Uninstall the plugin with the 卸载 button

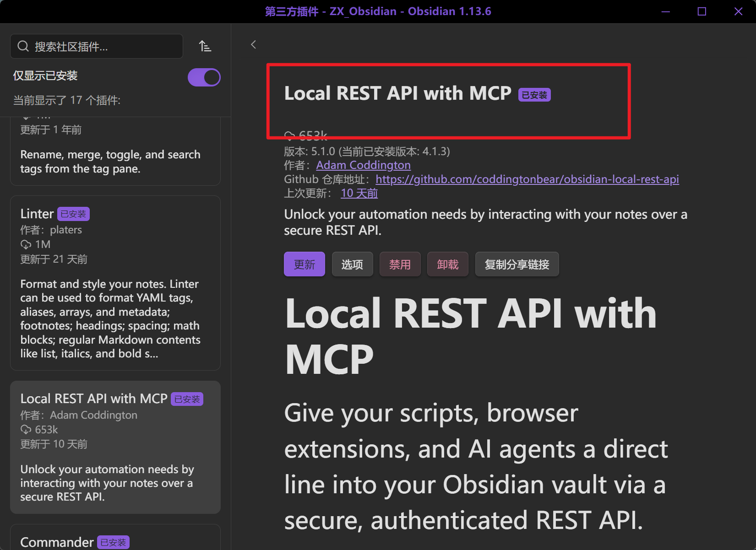(x=447, y=264)
